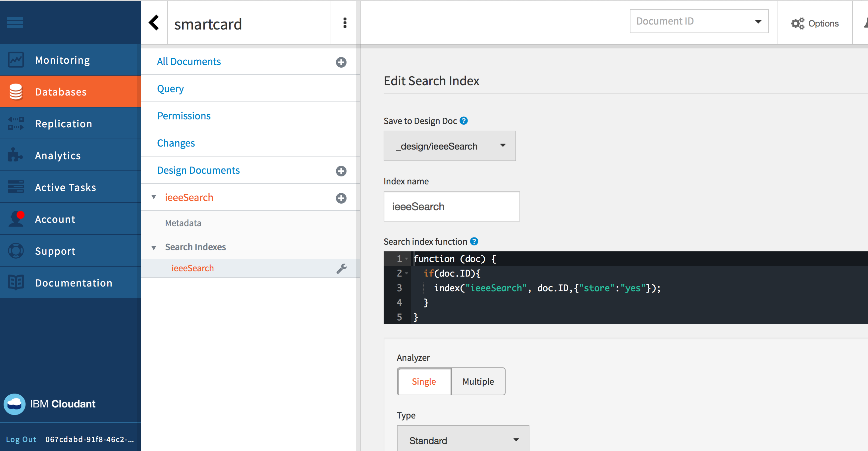Click the hamburger menu icon

(x=15, y=23)
